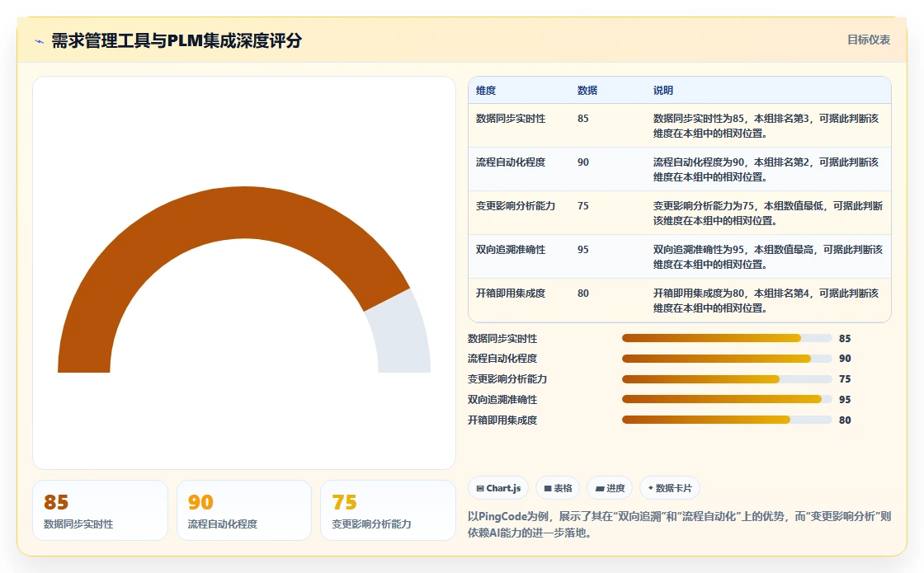Click the value 80 in the table
Image resolution: width=924 pixels, height=573 pixels.
pos(582,294)
